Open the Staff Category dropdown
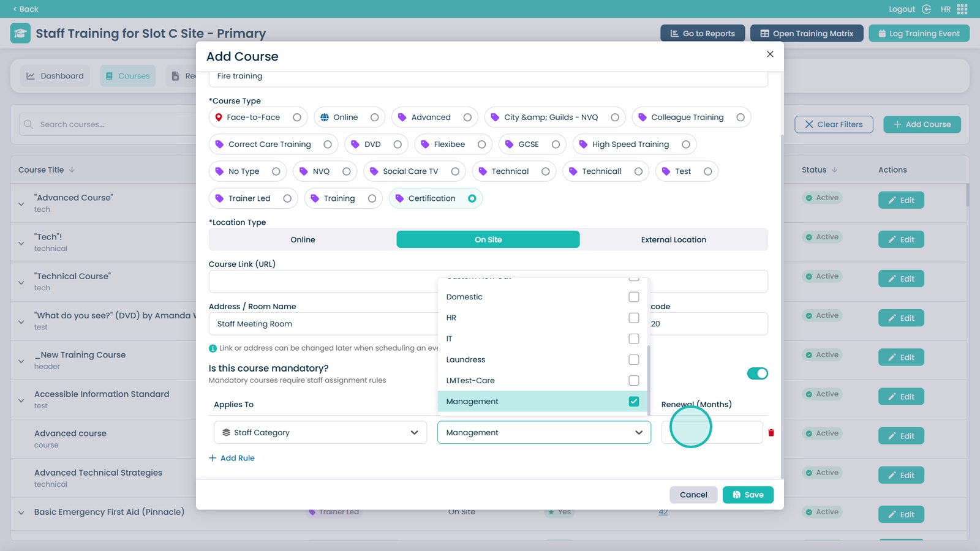Screen dimensions: 980x551 (x=320, y=433)
